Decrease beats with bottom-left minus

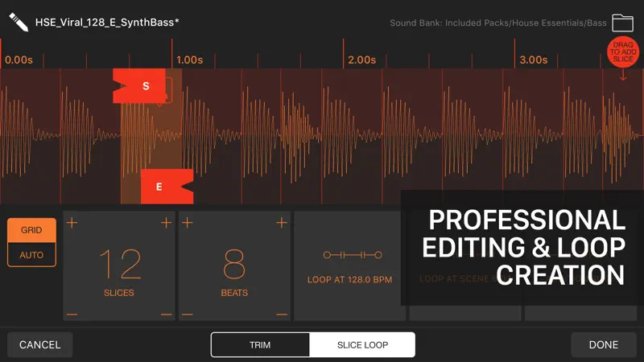188,315
